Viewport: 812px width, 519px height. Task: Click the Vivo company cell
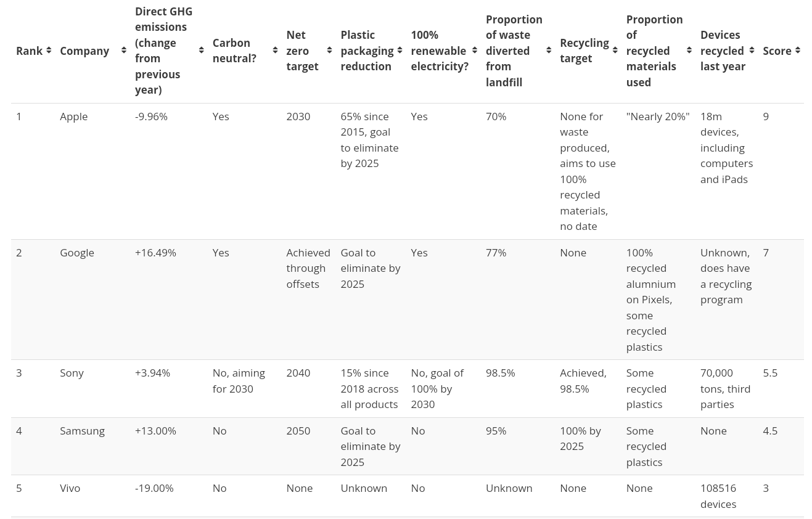pyautogui.click(x=70, y=488)
